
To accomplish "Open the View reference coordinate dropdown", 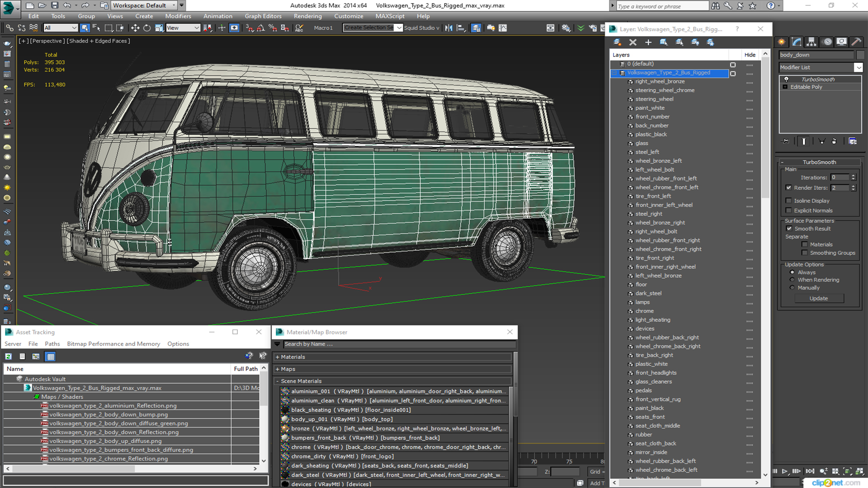I will coord(197,28).
